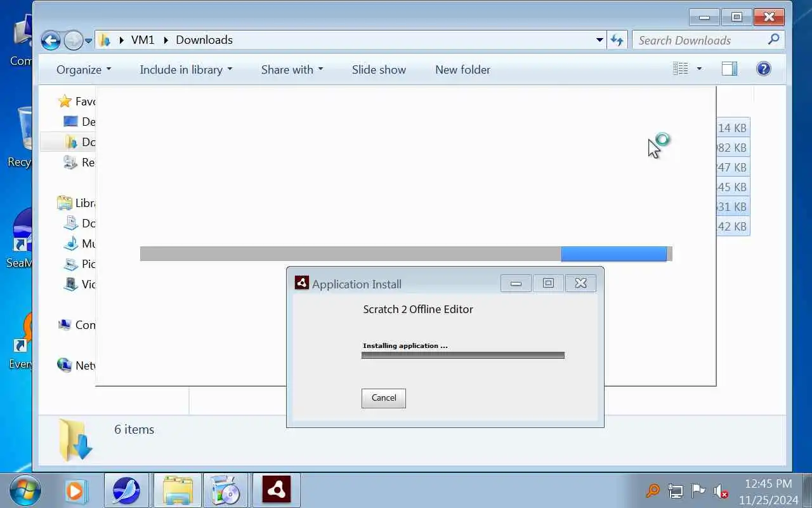Open Include in library menu
This screenshot has height=508, width=812.
(x=186, y=70)
